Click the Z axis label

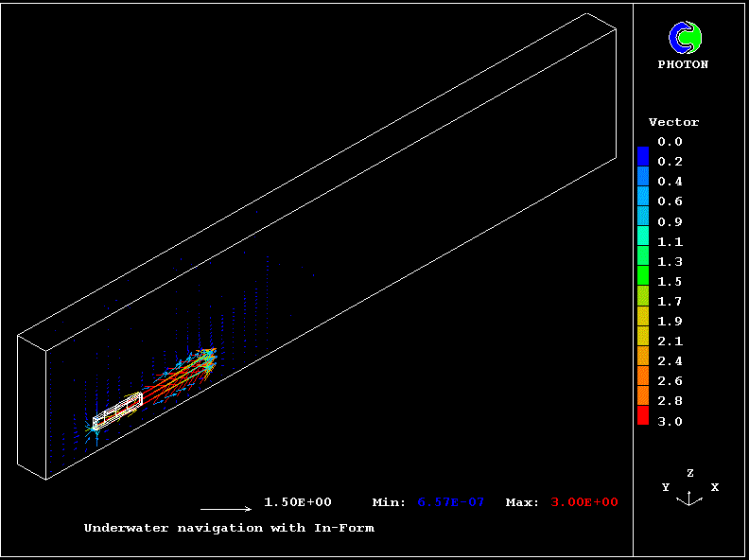click(690, 473)
